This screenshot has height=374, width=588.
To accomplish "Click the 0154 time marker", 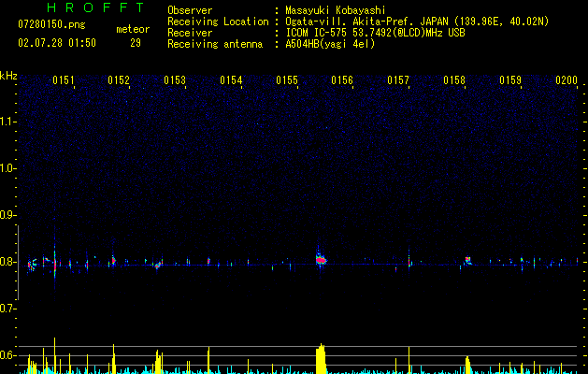I will [231, 80].
